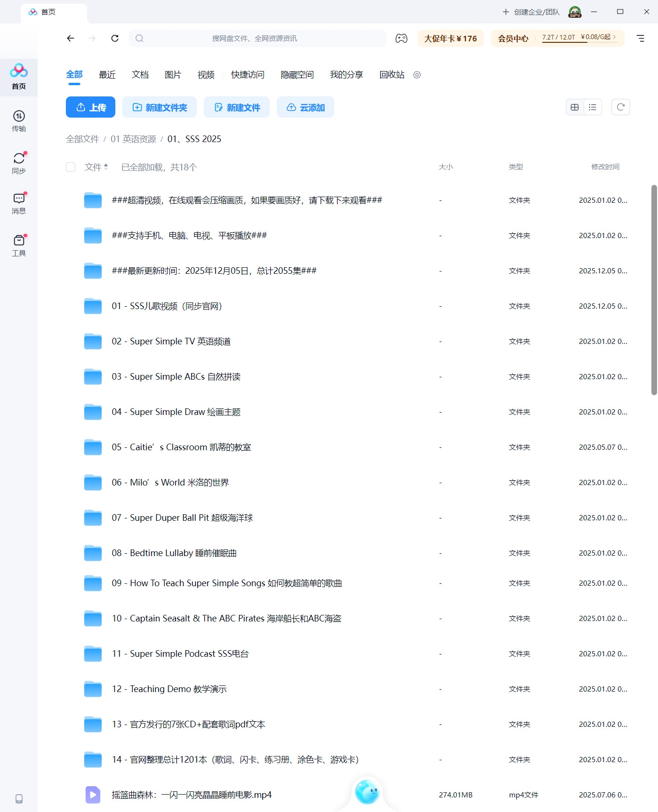This screenshot has height=812, width=658.
Task: Go to Home (首页) in sidebar
Action: pyautogui.click(x=19, y=77)
